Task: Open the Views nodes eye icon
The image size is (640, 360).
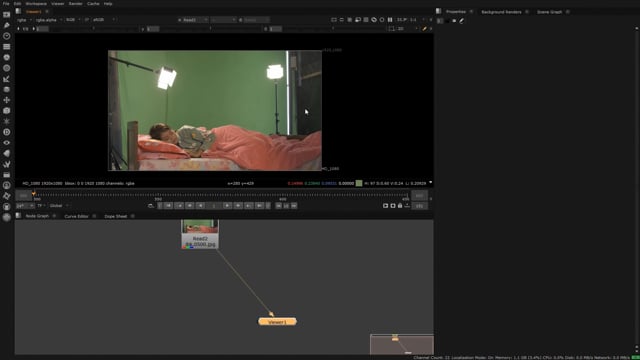Action: tap(7, 143)
